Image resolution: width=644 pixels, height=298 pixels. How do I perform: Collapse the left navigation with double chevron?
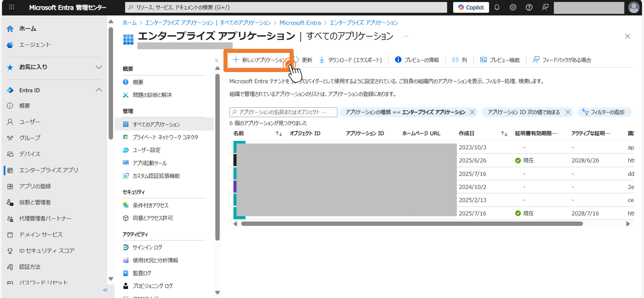(105, 290)
